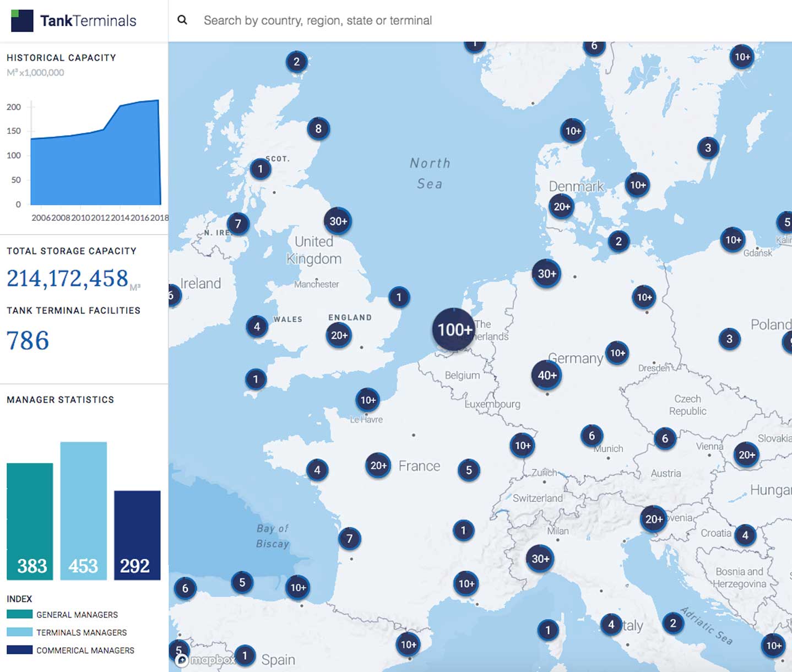Select the 6 cluster near Munich
Viewport: 792px width, 672px height.
592,436
